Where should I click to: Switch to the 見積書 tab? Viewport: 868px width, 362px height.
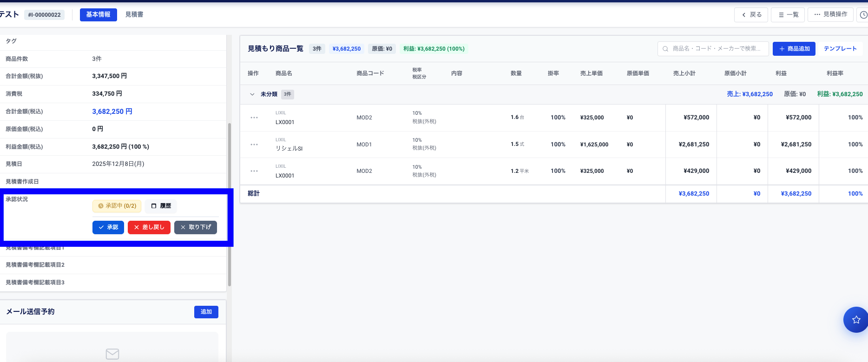[x=134, y=15]
